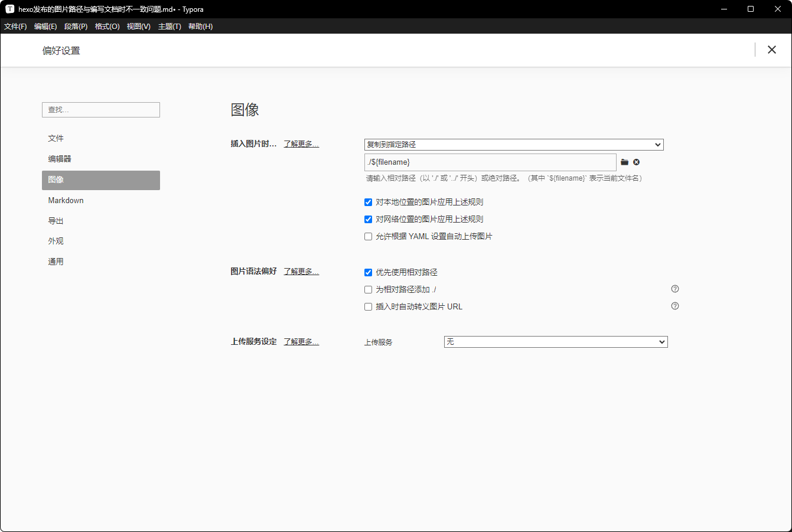
Task: Click the Typora app icon in title bar
Action: (x=9, y=9)
